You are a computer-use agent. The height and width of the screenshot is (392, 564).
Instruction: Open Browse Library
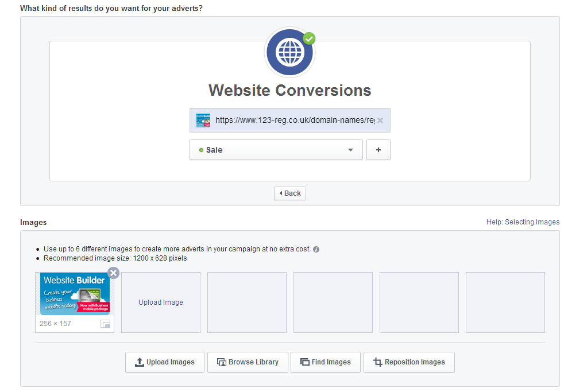248,362
